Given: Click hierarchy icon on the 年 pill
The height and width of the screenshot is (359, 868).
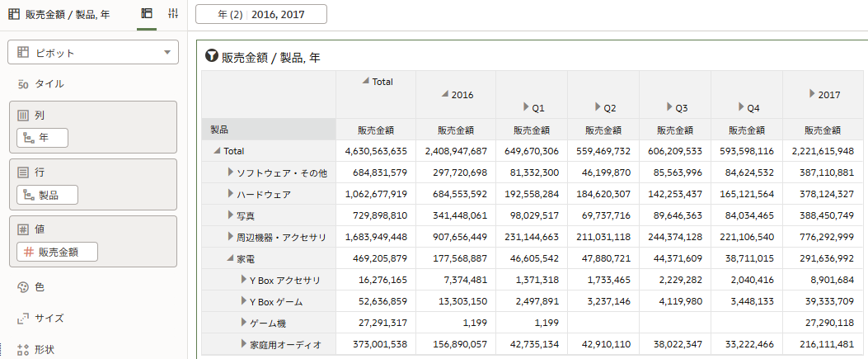Looking at the screenshot, I should pyautogui.click(x=28, y=138).
